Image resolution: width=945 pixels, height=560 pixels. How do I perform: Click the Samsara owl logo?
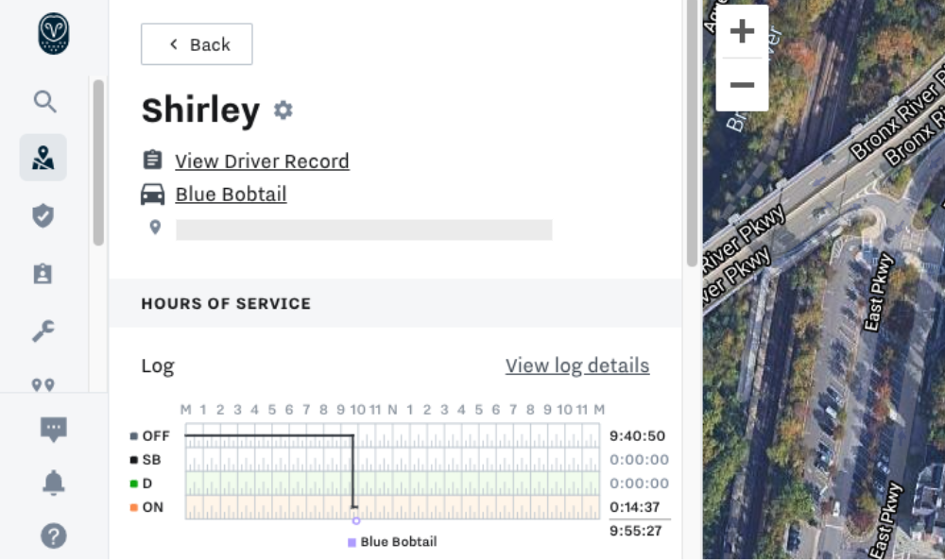point(54,34)
